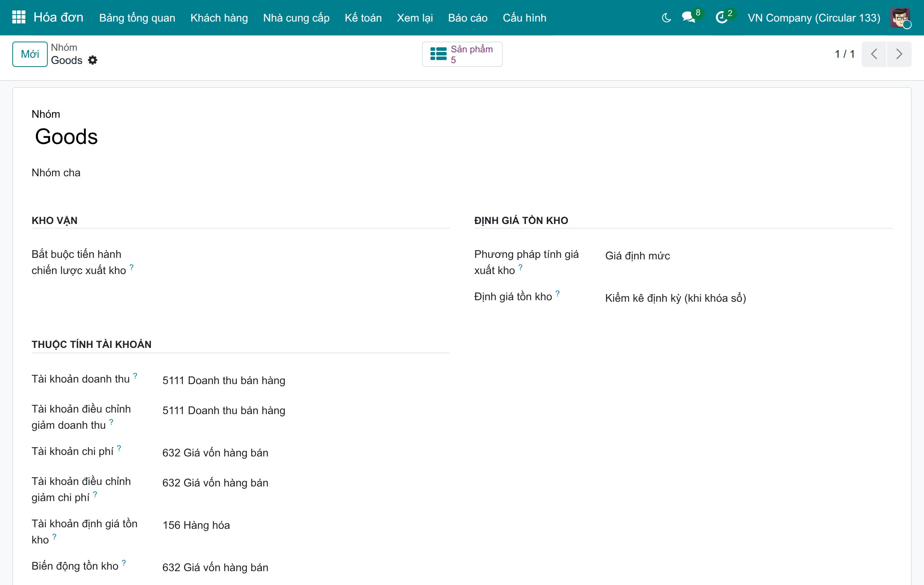Open Sản phẩm 5 smart button
Image resolution: width=924 pixels, height=585 pixels.
point(462,54)
